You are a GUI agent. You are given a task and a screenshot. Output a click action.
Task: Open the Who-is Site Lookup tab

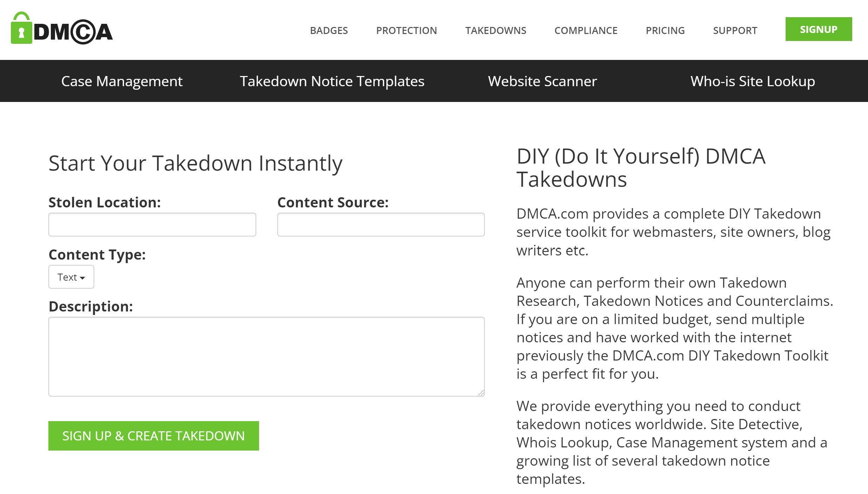[752, 81]
